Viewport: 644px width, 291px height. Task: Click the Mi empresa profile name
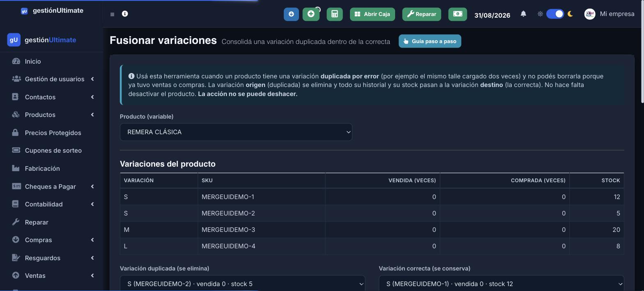617,14
